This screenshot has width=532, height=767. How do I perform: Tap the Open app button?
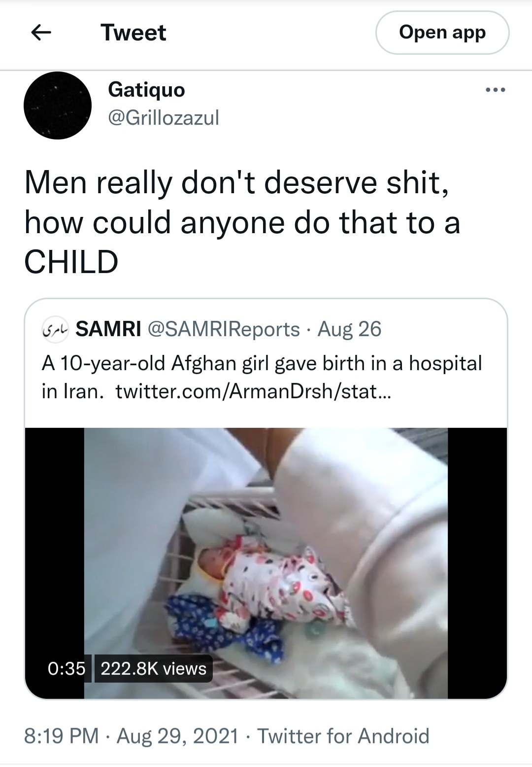[x=442, y=33]
